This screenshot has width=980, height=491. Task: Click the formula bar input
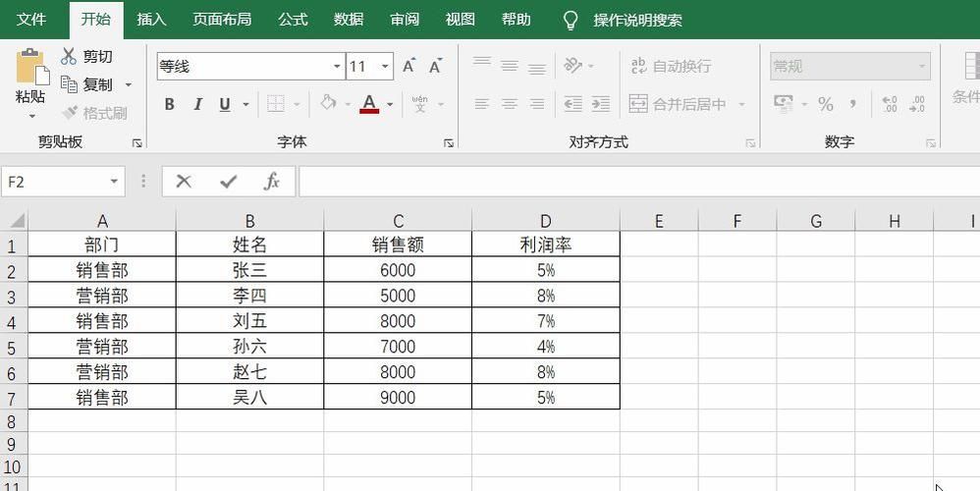click(x=639, y=182)
